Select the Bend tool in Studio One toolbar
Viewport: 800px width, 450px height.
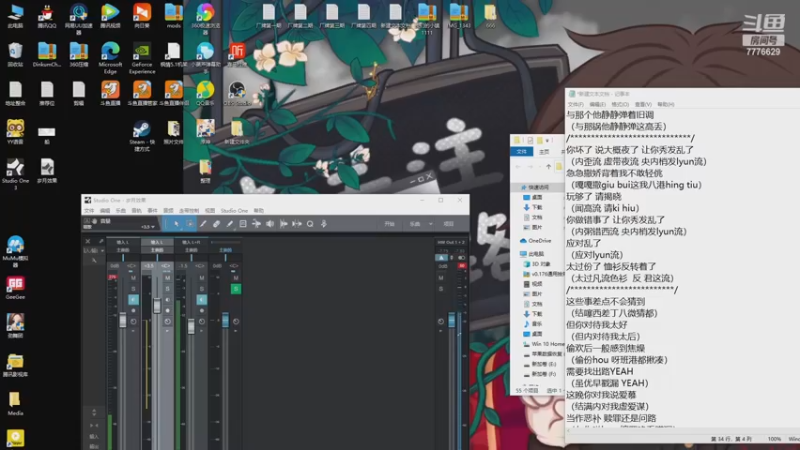click(256, 224)
